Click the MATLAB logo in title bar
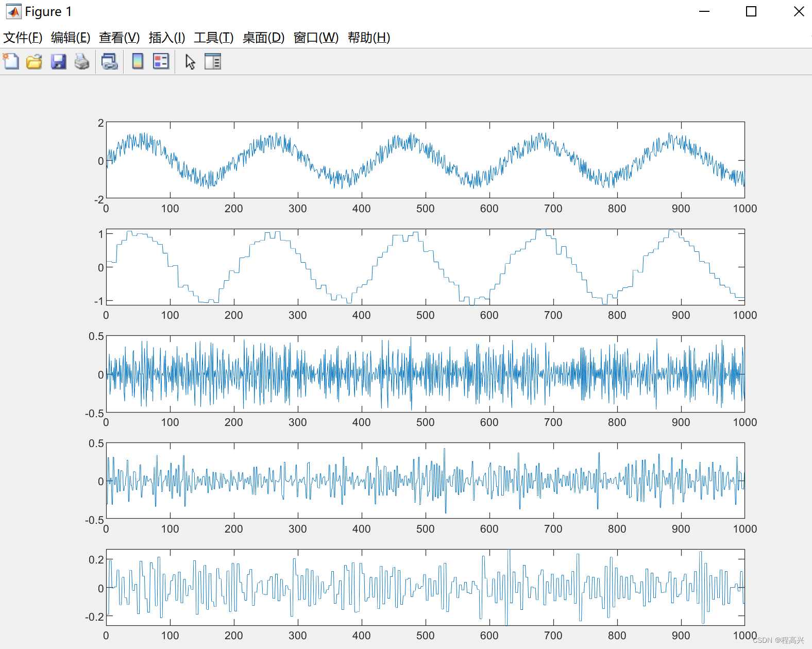The image size is (812, 649). pos(13,11)
